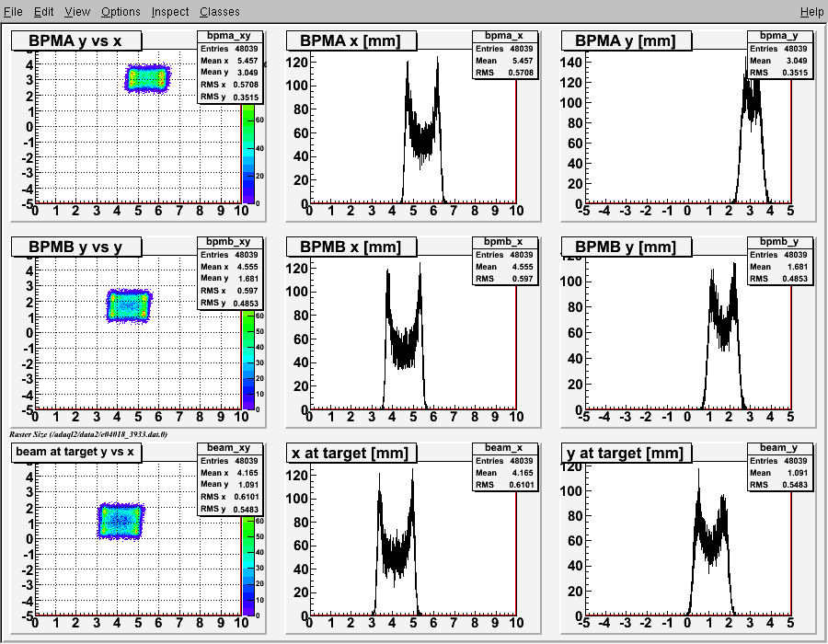This screenshot has height=644, width=828.
Task: Click the BPMB y vs y color palette
Action: coord(248,360)
